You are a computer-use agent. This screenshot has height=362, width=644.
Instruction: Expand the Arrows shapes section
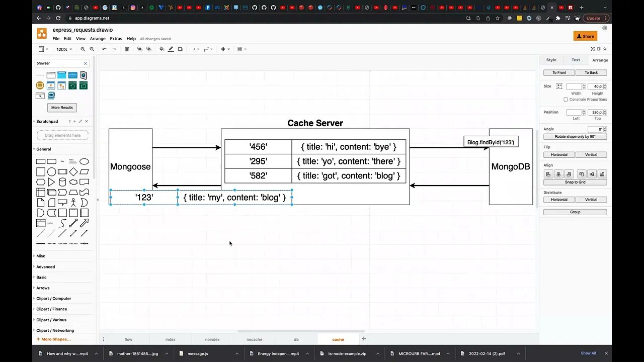pyautogui.click(x=43, y=288)
